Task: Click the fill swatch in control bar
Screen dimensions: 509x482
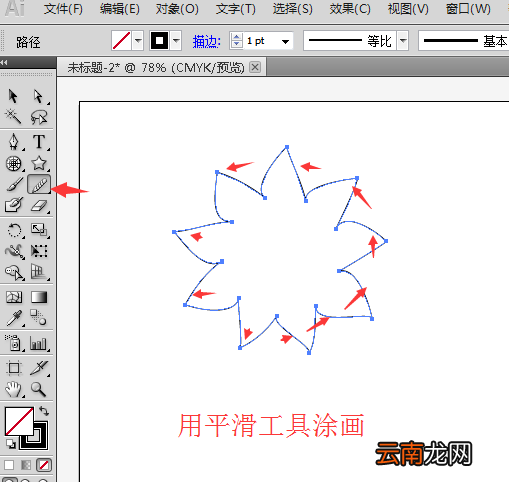Action: pos(122,41)
